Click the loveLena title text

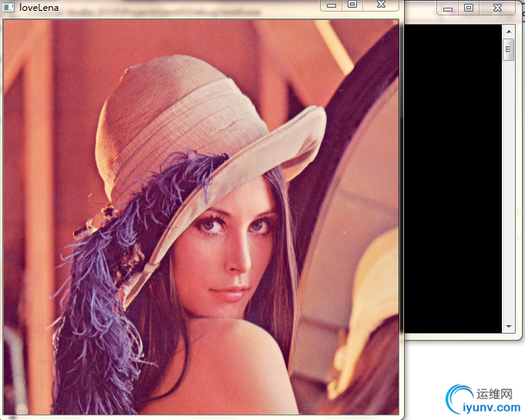click(x=39, y=8)
